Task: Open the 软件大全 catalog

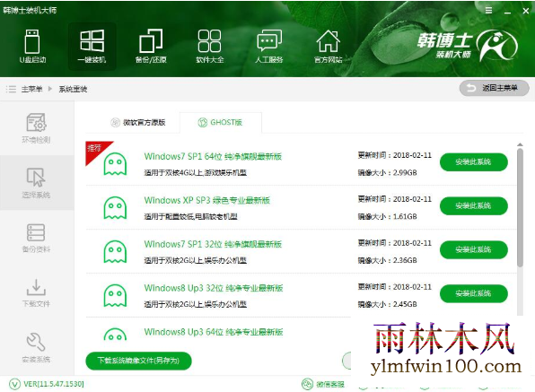Action: point(209,47)
